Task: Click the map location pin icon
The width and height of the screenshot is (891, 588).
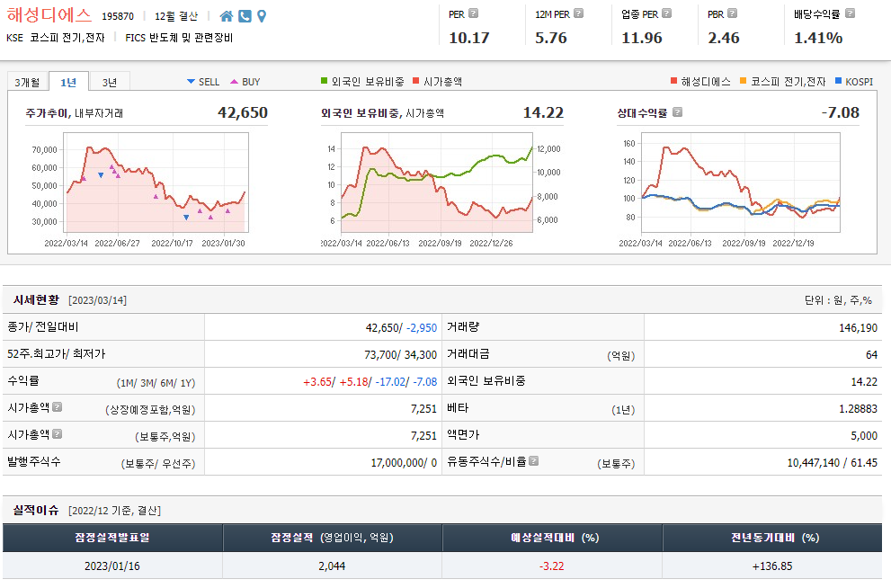Action: pos(262,16)
